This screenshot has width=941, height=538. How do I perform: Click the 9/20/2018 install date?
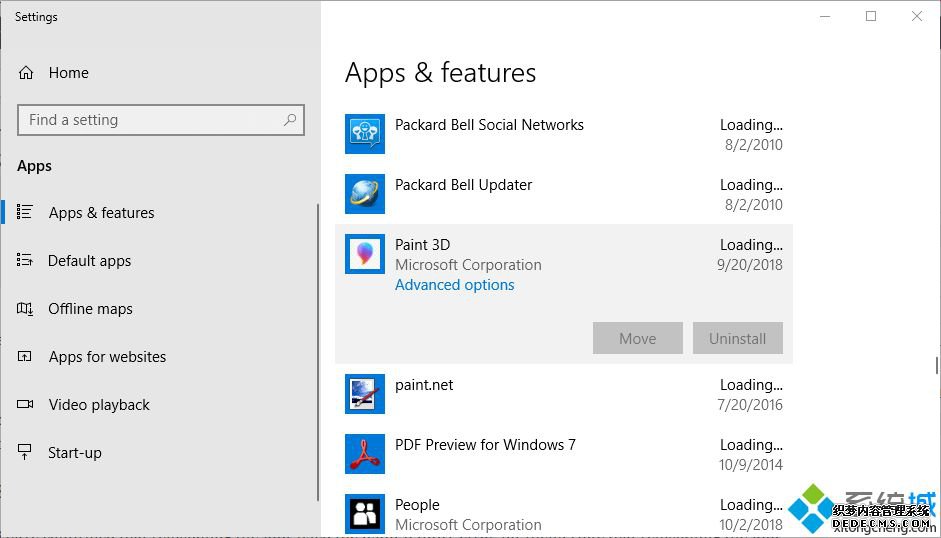[x=750, y=265]
